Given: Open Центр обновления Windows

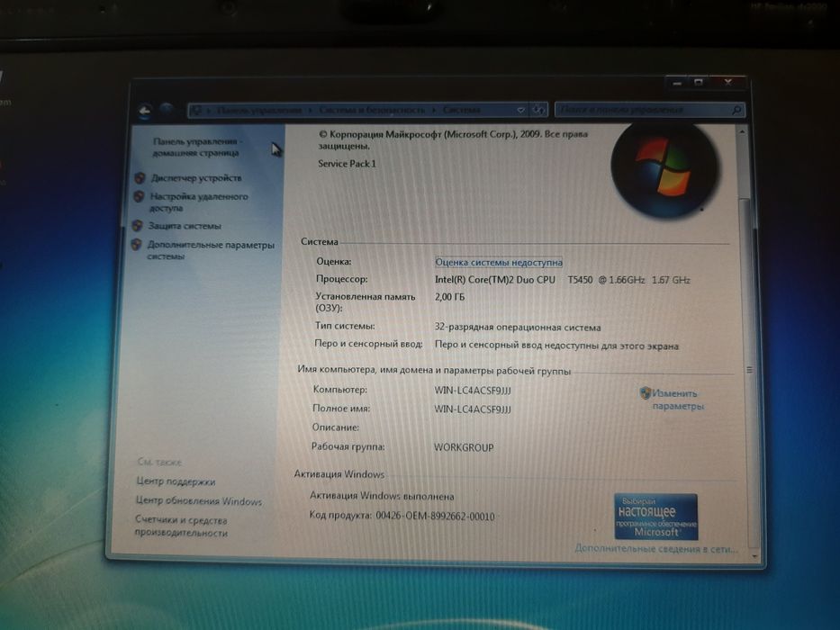Looking at the screenshot, I should (x=199, y=501).
